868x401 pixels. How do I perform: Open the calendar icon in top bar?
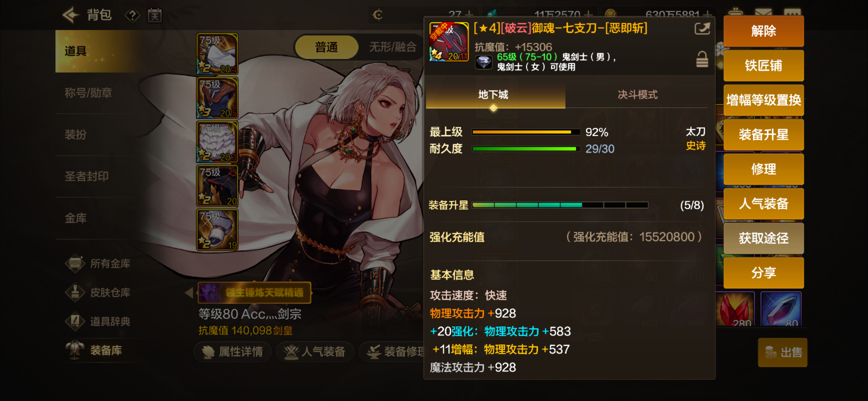(155, 15)
